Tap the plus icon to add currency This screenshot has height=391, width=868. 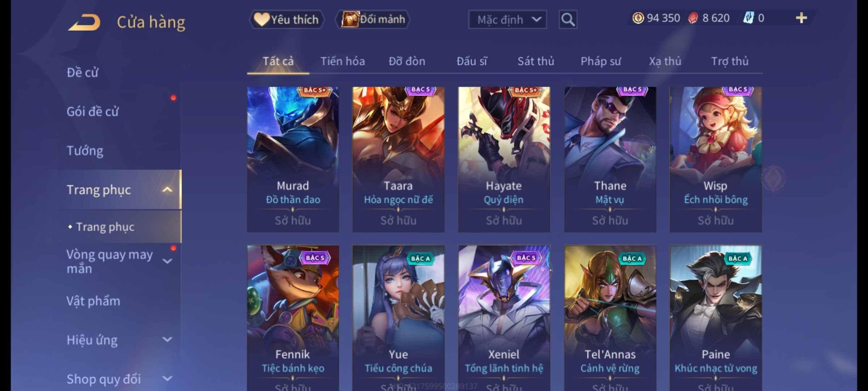[801, 18]
